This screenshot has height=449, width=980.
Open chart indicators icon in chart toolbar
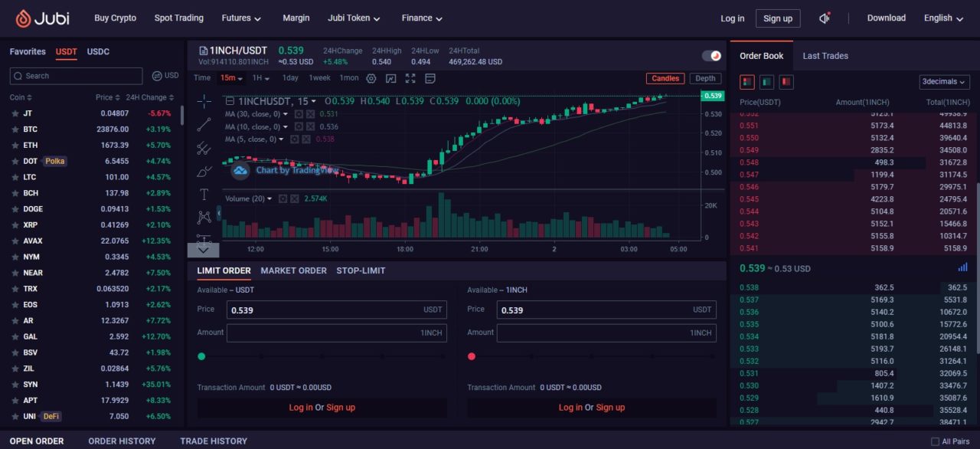pos(391,78)
